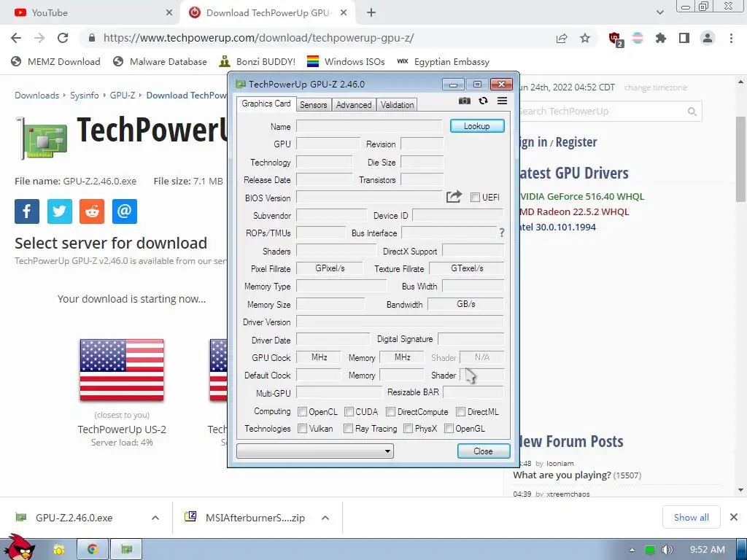
Task: Click the Sysinfo breadcrumb link
Action: [x=85, y=96]
